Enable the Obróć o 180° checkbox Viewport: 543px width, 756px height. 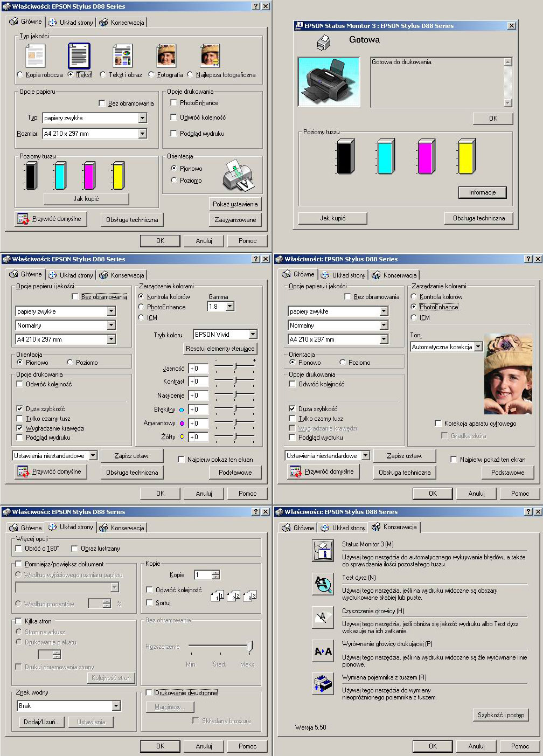[x=19, y=549]
